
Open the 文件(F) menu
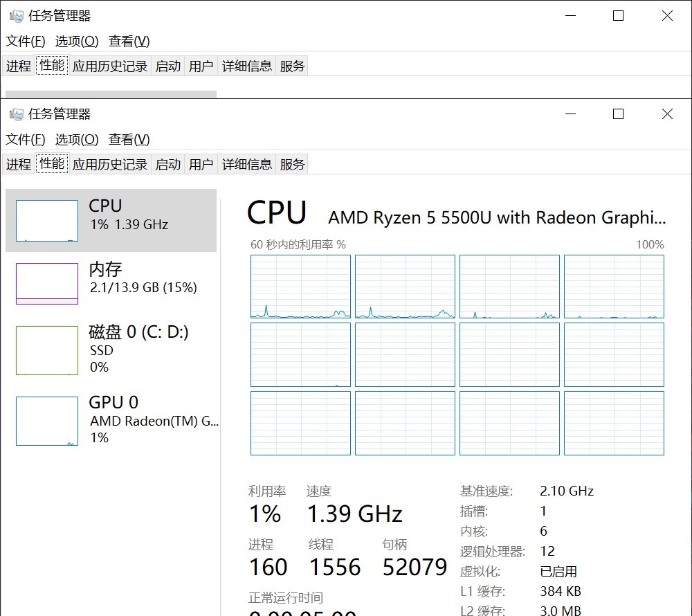[x=25, y=139]
